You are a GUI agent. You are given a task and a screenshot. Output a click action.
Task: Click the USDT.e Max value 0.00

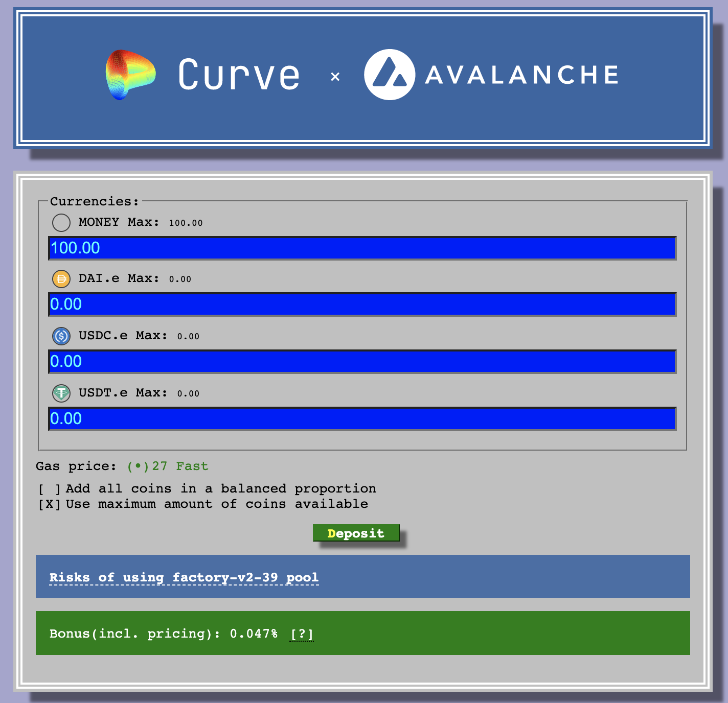(188, 394)
